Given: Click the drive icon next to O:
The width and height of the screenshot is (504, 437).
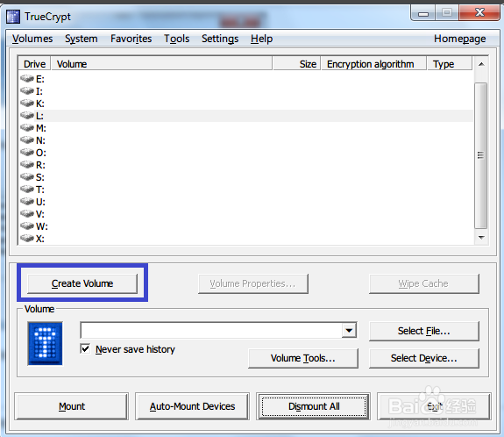Looking at the screenshot, I should pos(27,152).
